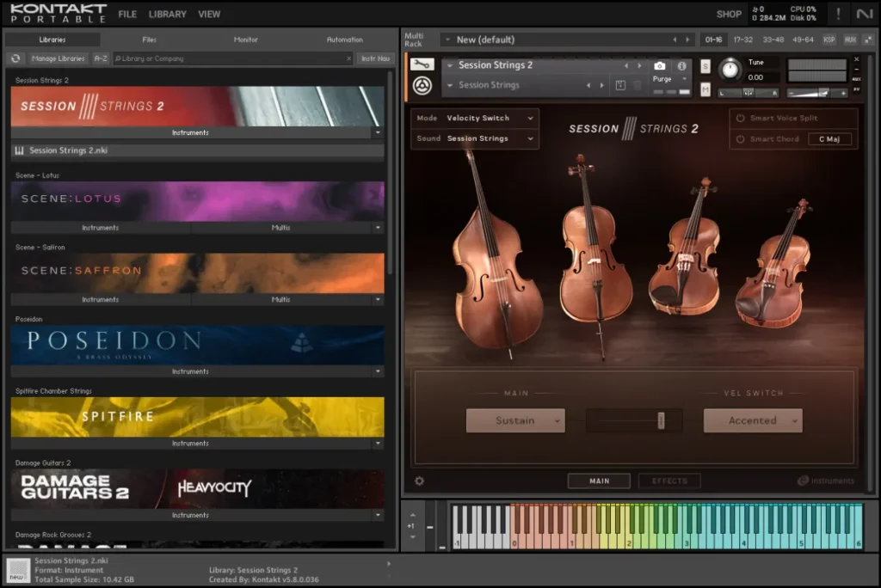Open the Sustain articulation dropdown

coord(515,420)
